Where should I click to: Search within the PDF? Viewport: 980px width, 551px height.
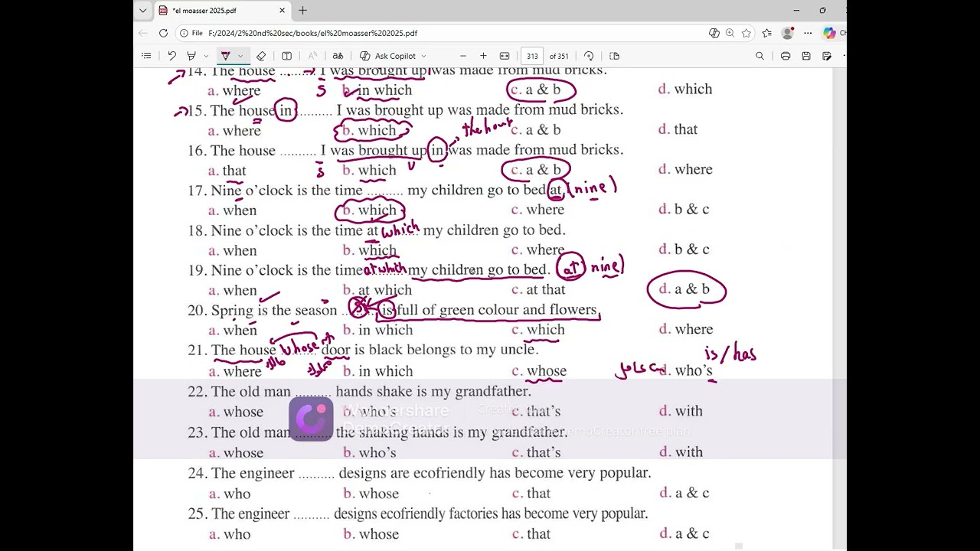[759, 56]
